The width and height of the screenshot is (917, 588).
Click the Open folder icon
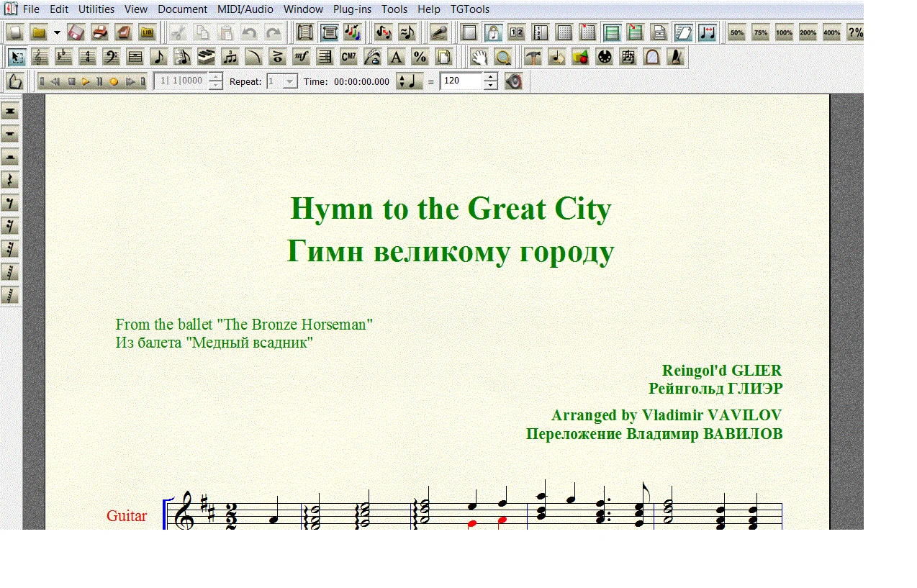pos(39,32)
